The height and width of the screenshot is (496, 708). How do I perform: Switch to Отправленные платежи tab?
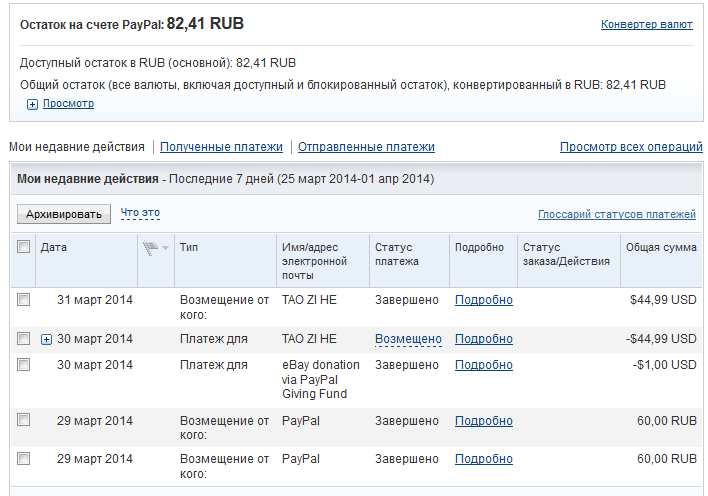tap(366, 147)
